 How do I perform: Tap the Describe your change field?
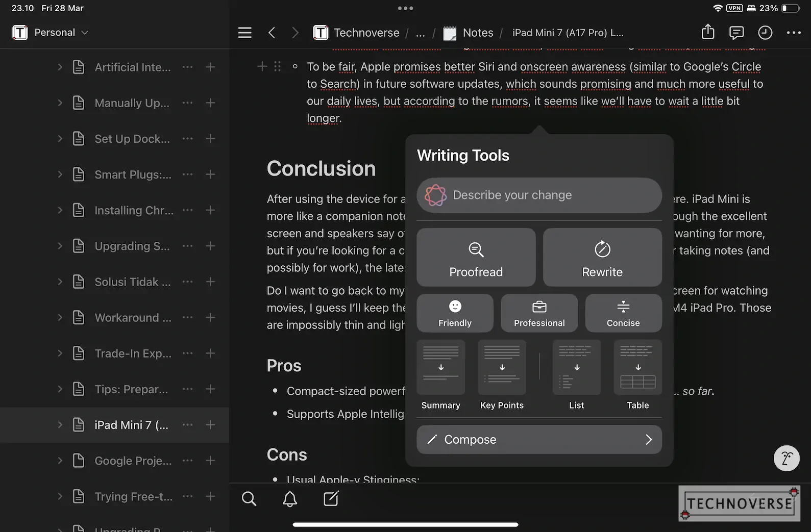(539, 195)
